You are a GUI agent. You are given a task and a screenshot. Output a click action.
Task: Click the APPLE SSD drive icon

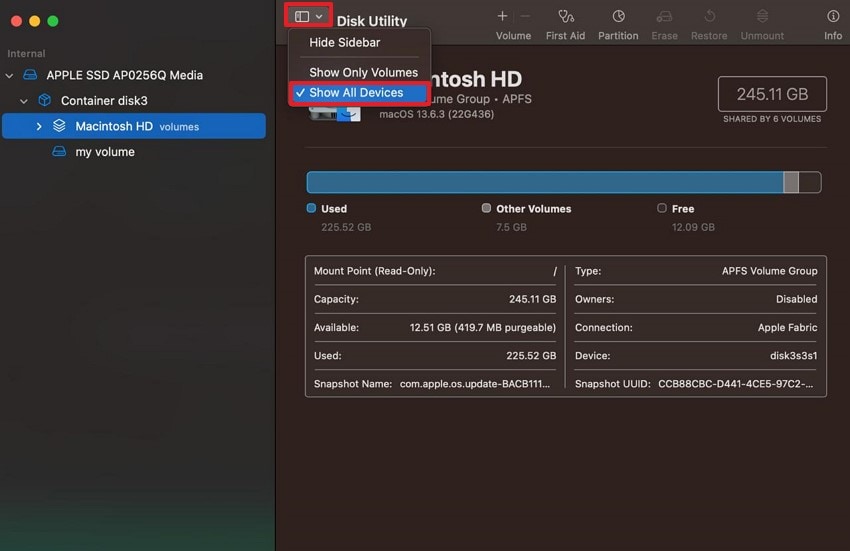[x=30, y=75]
